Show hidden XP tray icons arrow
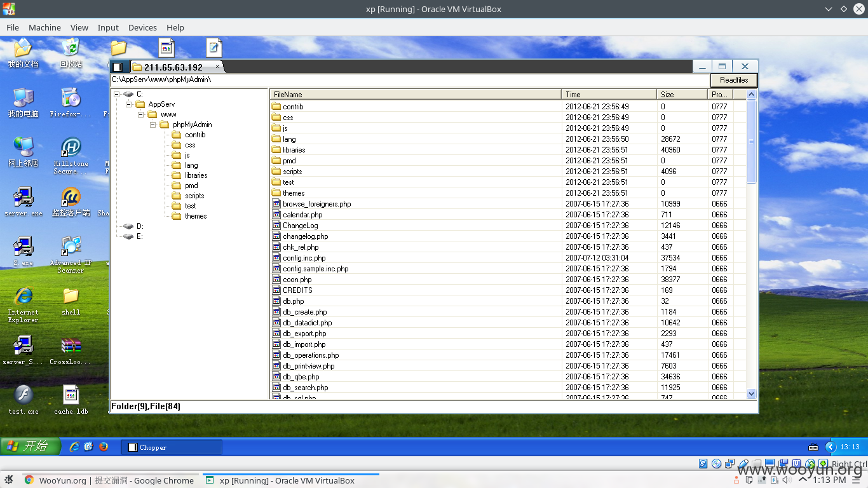The width and height of the screenshot is (868, 488). click(831, 447)
